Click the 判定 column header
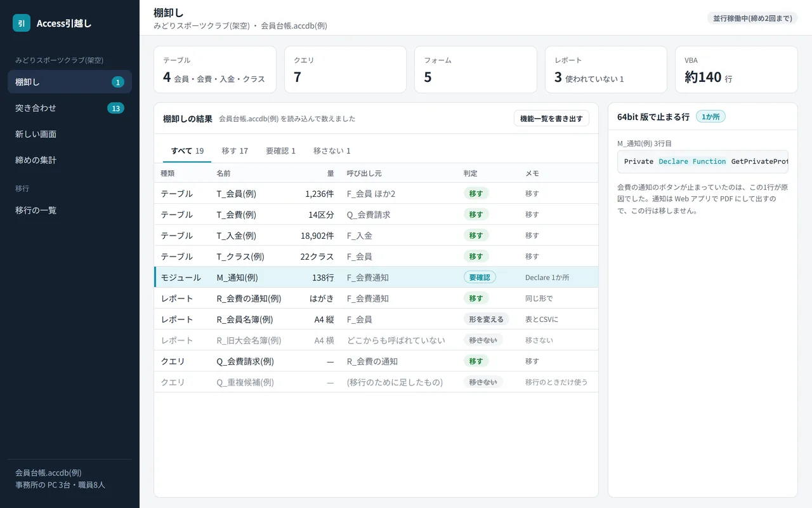Screen dimensions: 812x508 (470, 173)
